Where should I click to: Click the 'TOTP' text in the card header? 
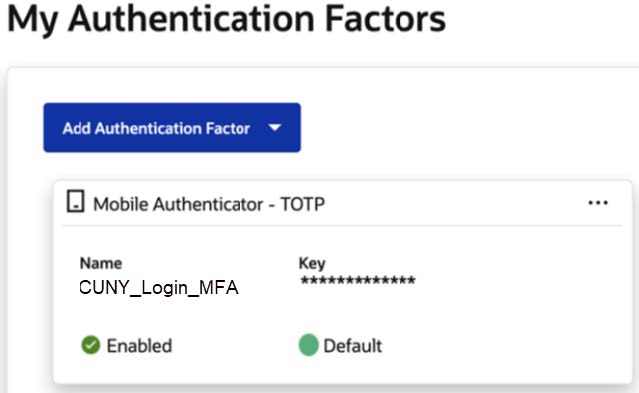[303, 204]
